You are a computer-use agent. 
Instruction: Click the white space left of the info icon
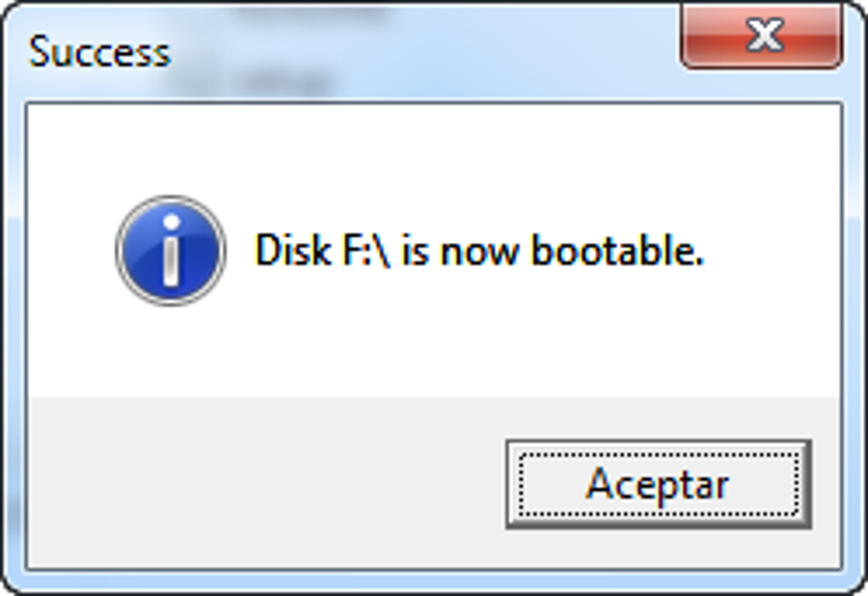pyautogui.click(x=71, y=250)
